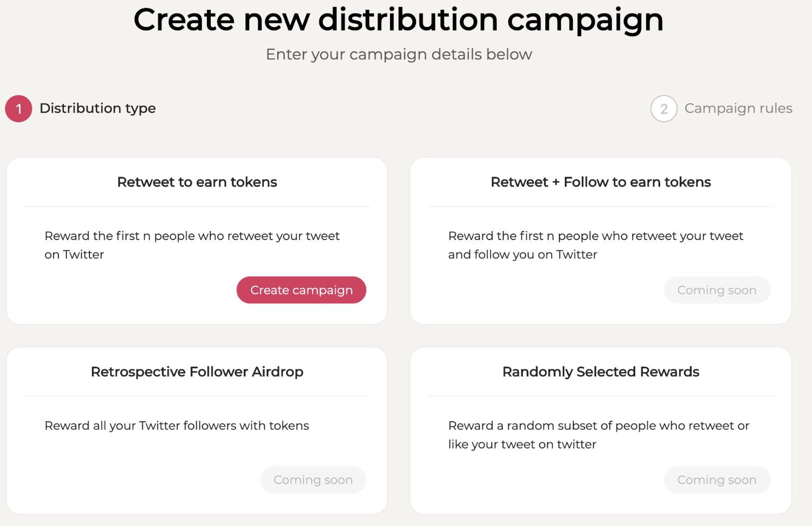This screenshot has width=812, height=526.
Task: Click the Create new distribution campaign title
Action: (x=399, y=20)
